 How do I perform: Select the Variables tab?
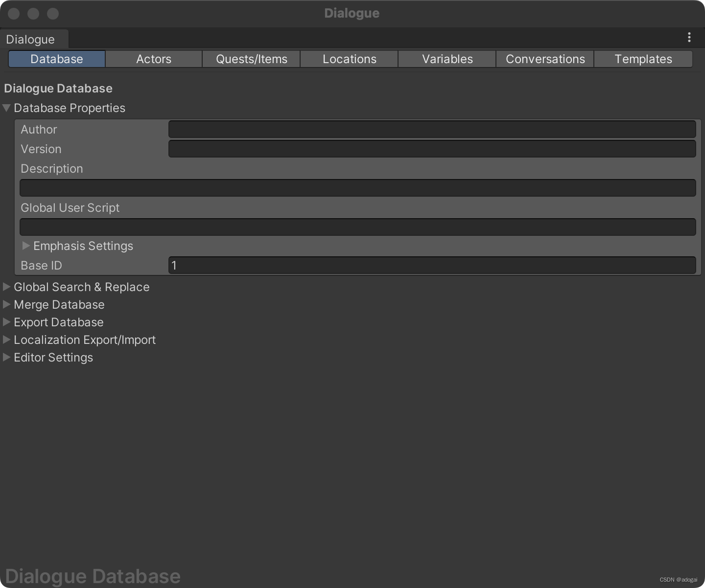click(446, 59)
